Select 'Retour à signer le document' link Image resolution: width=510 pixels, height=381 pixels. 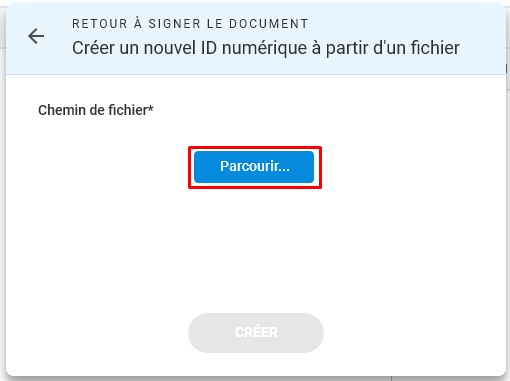coord(190,24)
